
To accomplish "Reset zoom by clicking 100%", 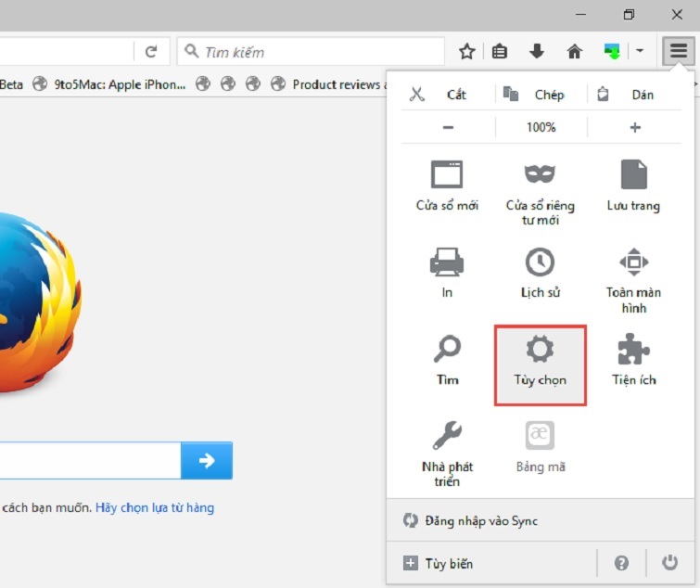I will [x=541, y=128].
